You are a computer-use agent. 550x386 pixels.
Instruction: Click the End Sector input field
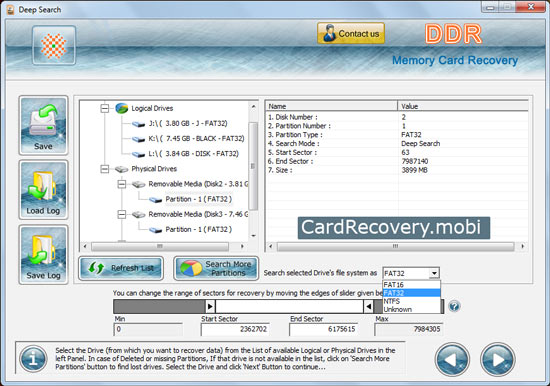pyautogui.click(x=323, y=329)
